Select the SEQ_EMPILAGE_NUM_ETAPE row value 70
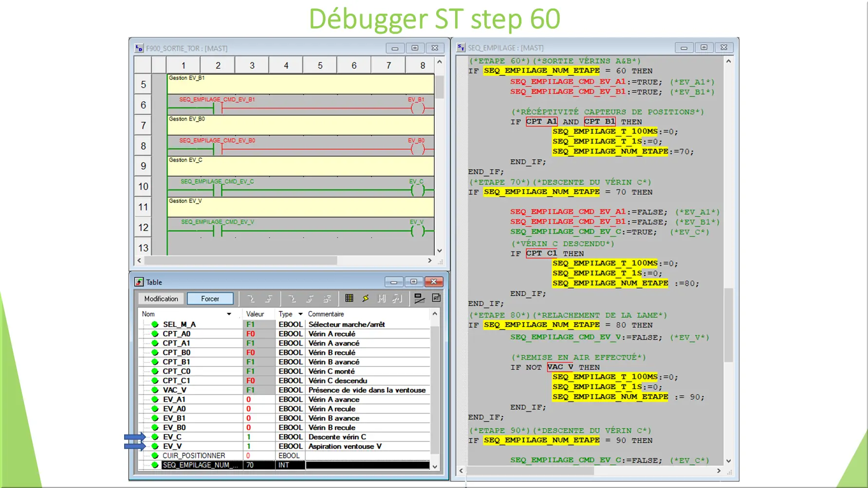This screenshot has height=488, width=868. tap(250, 465)
